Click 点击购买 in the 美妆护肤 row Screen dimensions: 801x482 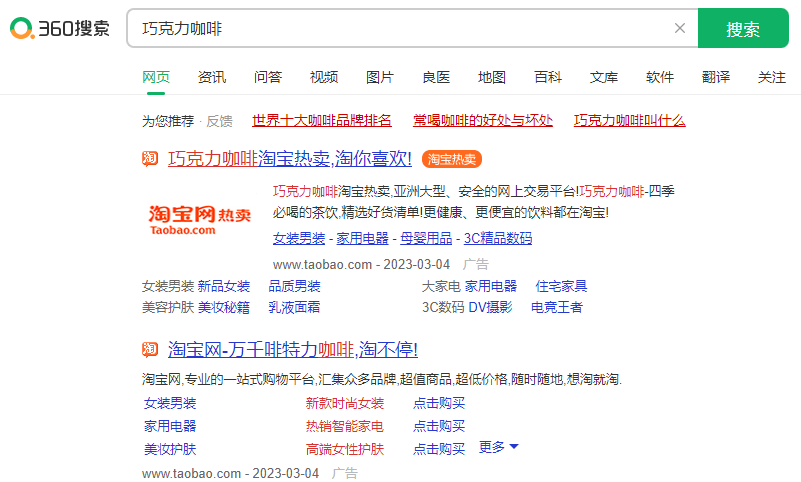point(439,449)
